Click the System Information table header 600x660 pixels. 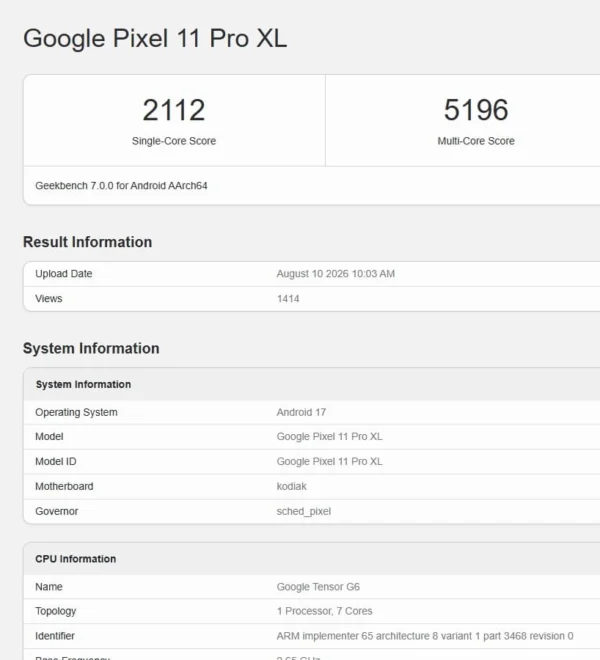pos(83,384)
